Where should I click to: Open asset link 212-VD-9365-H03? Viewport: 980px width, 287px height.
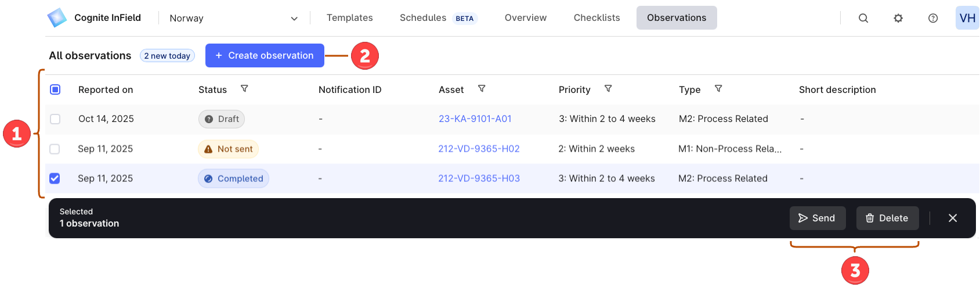pyautogui.click(x=479, y=178)
